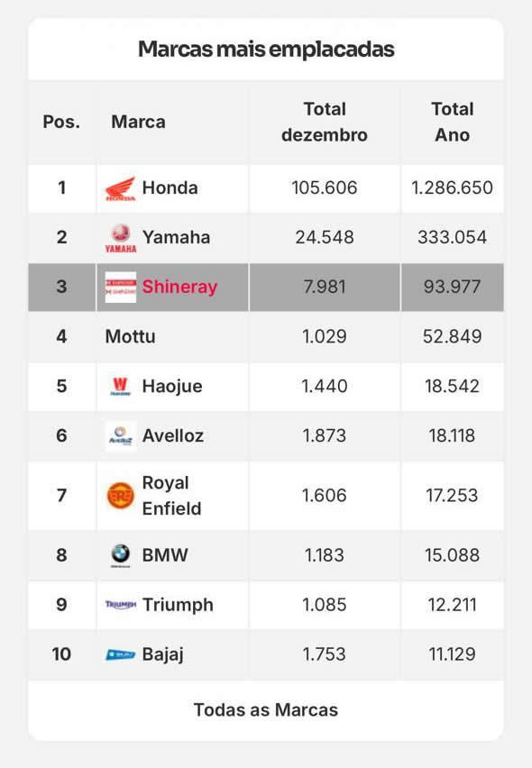The image size is (532, 768).
Task: Select Honda's yearly total 1.286.650
Action: pyautogui.click(x=452, y=188)
